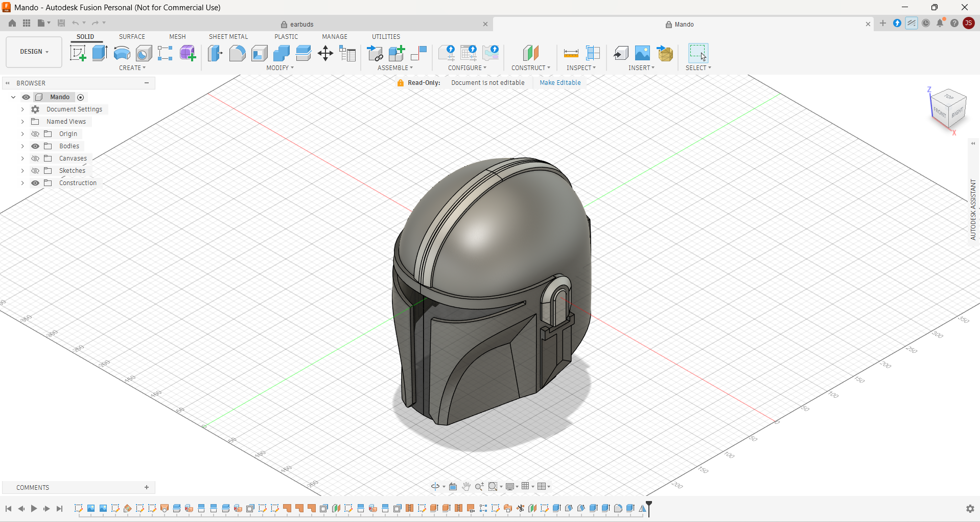Open the Help question mark icon
980x522 pixels.
point(954,23)
